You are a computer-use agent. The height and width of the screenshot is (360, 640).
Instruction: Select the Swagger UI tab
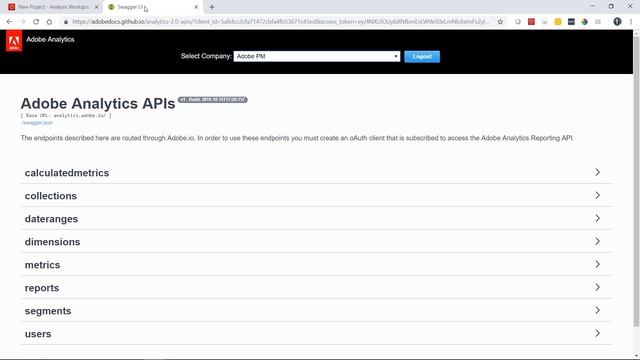pyautogui.click(x=152, y=7)
